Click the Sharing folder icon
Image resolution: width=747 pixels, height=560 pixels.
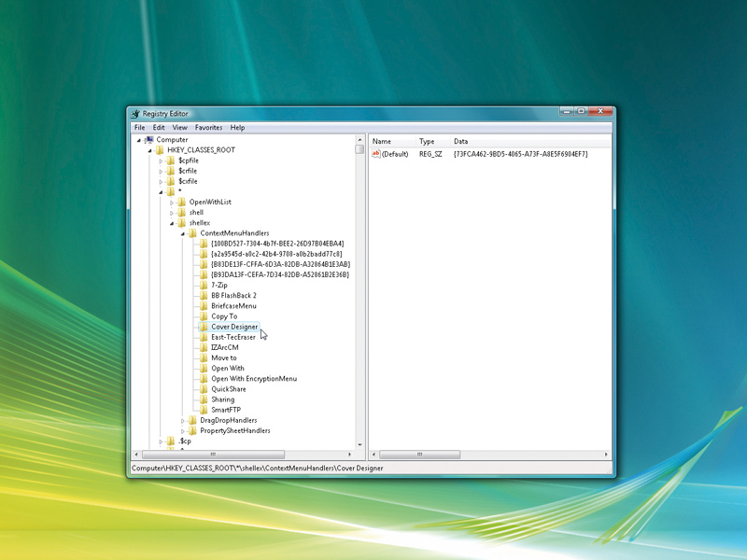[204, 399]
